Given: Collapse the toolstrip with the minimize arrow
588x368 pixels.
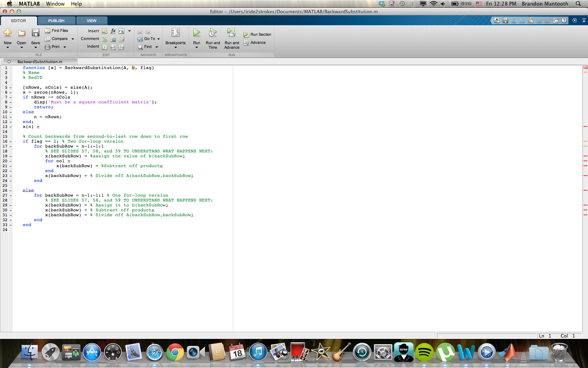Looking at the screenshot, I should click(x=583, y=21).
